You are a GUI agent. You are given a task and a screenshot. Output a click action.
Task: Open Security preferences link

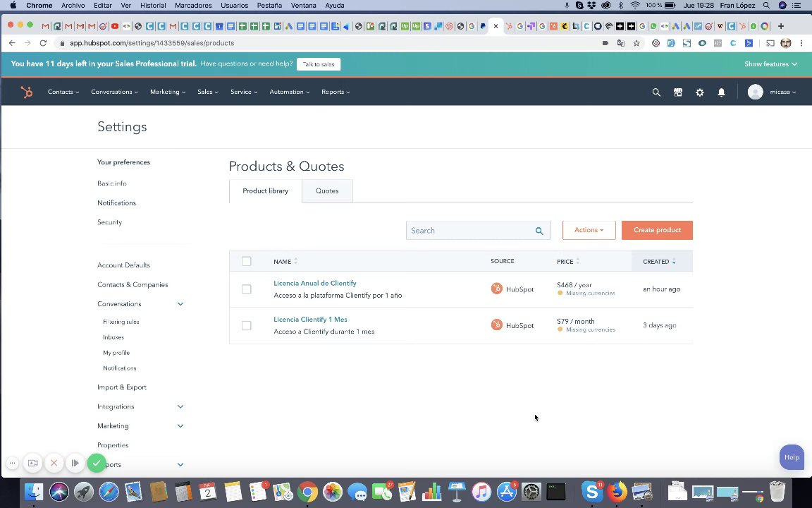click(110, 222)
